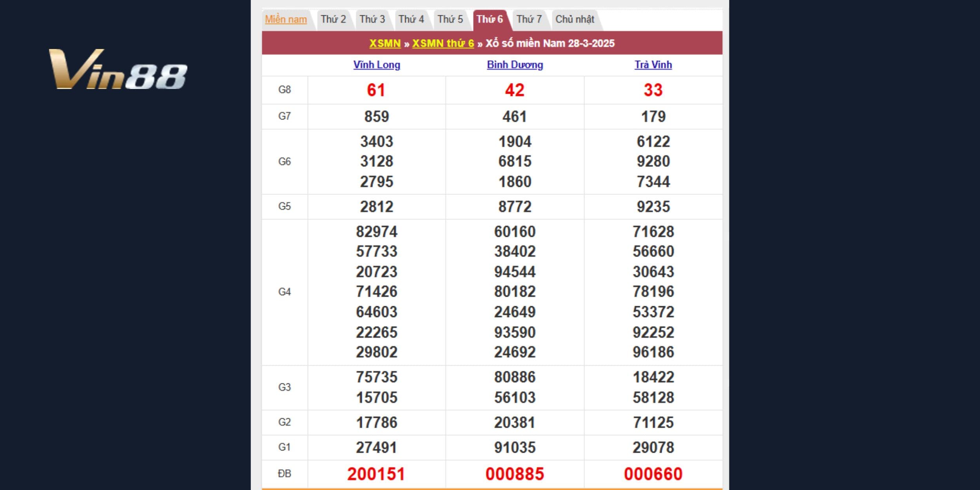Select the active Thứ 6 tab
The image size is (980, 490).
click(x=490, y=19)
